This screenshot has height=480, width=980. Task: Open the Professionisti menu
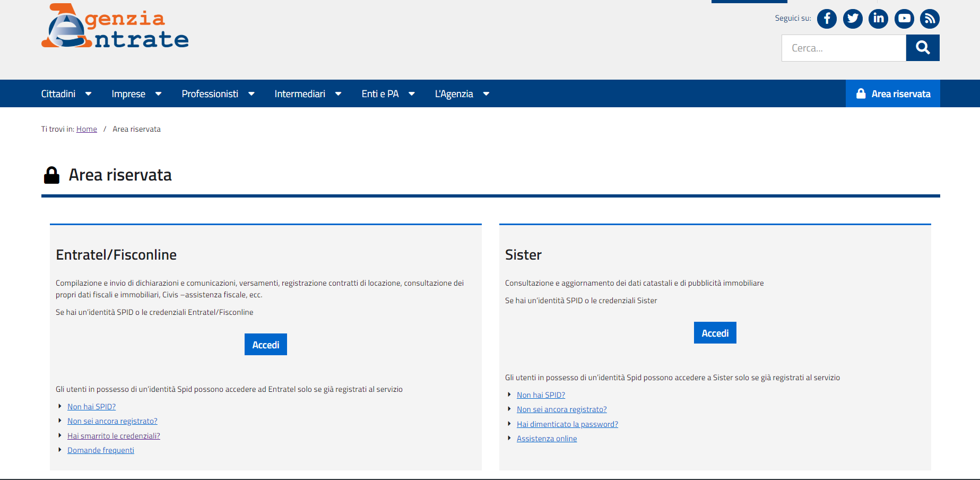point(210,94)
